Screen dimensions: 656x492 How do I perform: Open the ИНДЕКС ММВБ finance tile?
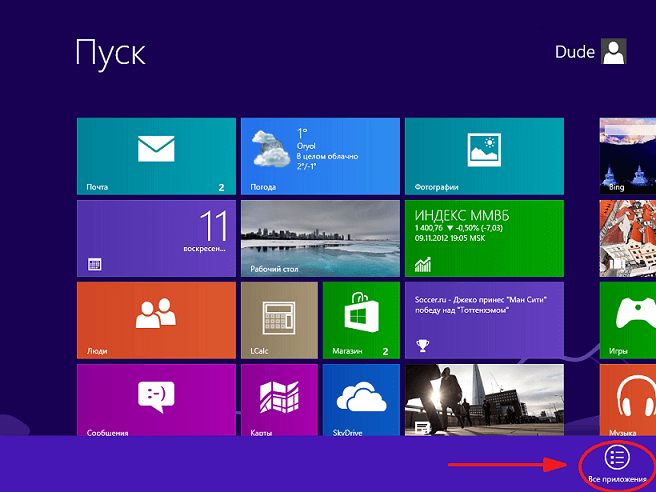click(x=483, y=237)
